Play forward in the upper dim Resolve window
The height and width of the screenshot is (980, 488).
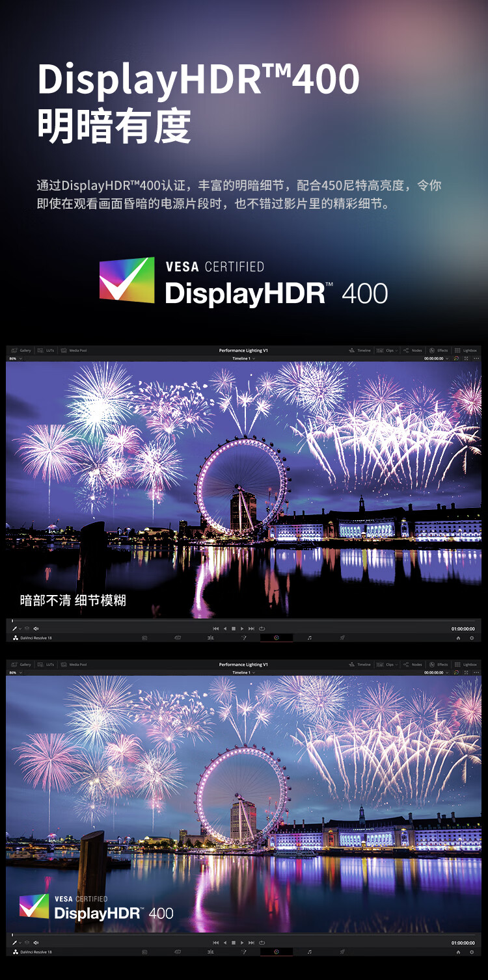coord(242,629)
